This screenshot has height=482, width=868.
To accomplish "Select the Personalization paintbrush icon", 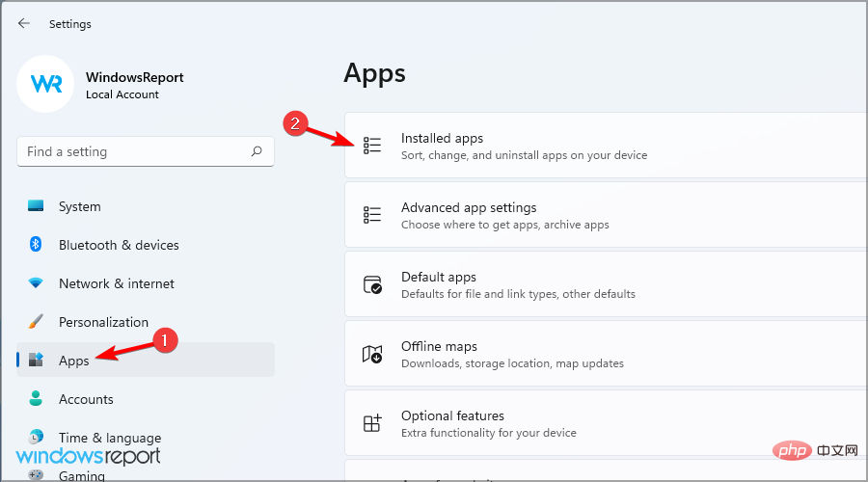I will tap(36, 322).
